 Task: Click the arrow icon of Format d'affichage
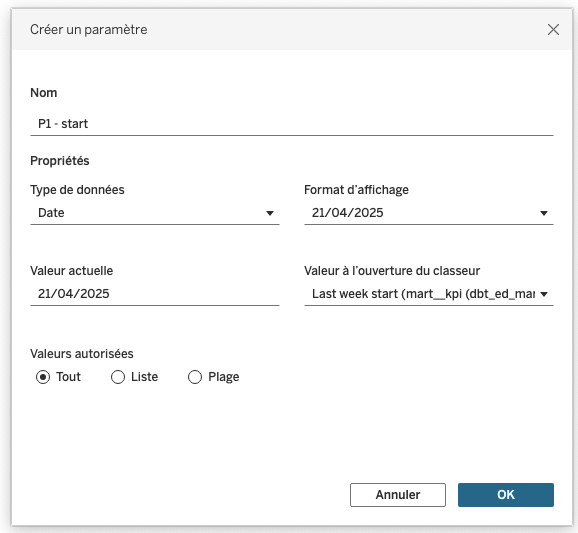(544, 213)
